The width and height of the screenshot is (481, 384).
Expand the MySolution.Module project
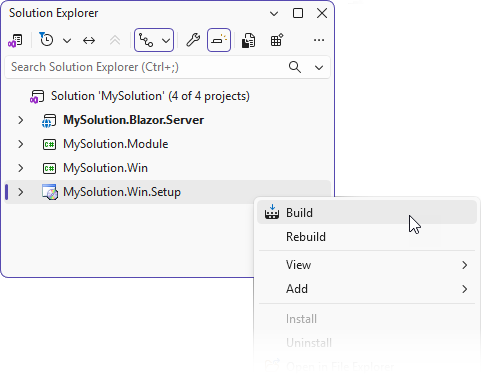(21, 144)
